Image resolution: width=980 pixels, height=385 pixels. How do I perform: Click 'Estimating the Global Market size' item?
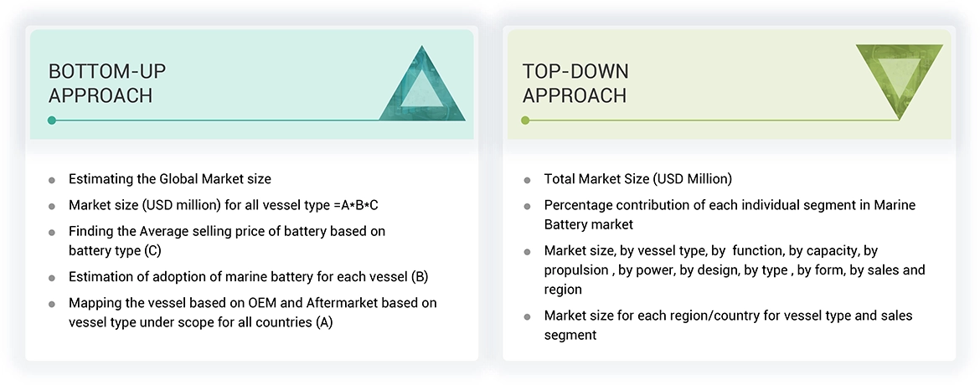tap(170, 178)
